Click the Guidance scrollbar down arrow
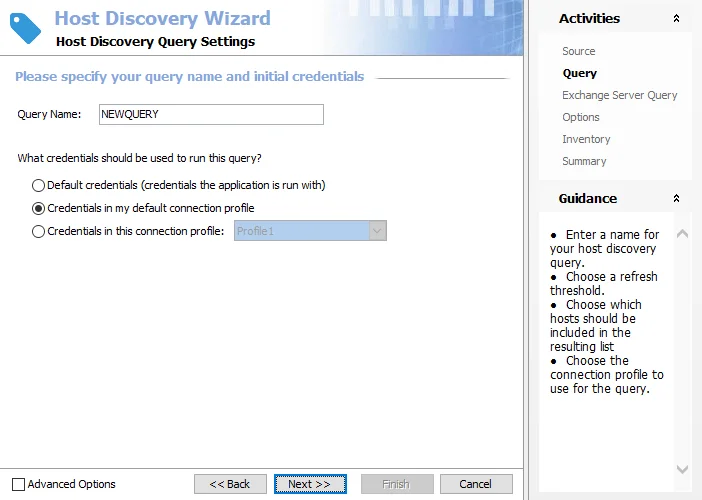The image size is (702, 500). pyautogui.click(x=682, y=469)
